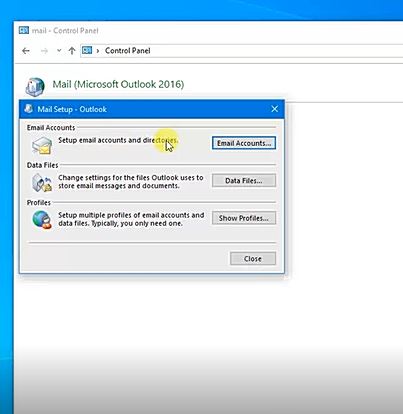
Task: Click the Mail applet icon
Action: tap(35, 86)
